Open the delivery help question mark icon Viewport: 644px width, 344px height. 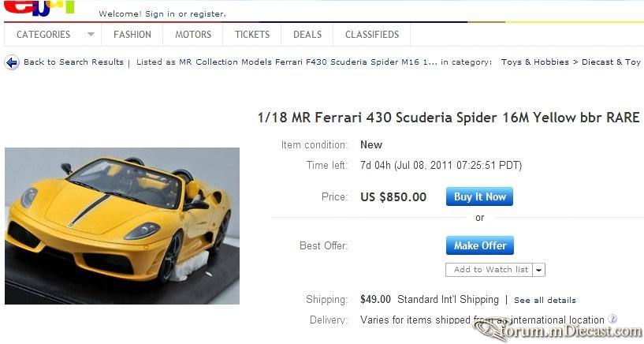pyautogui.click(x=612, y=319)
